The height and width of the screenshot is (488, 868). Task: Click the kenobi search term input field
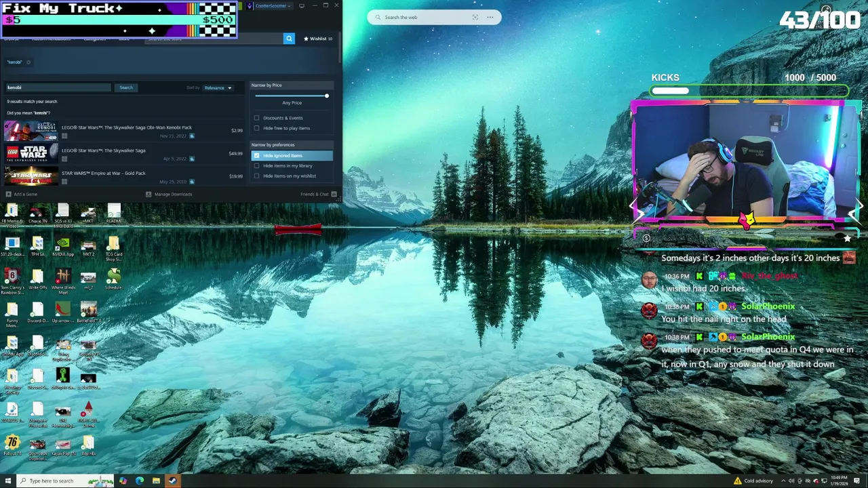[x=58, y=87]
